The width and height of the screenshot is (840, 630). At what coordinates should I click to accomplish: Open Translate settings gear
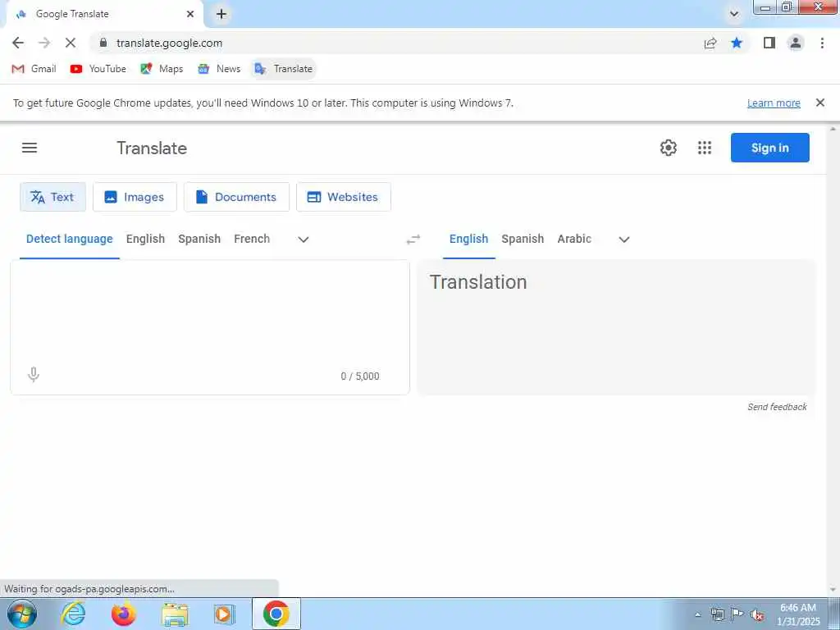pyautogui.click(x=668, y=148)
